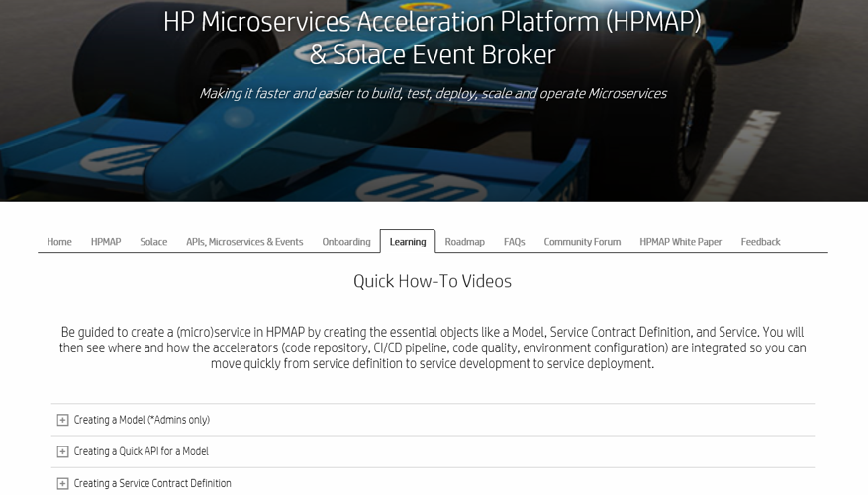Open the Creating a Service Contract Definition accordion

pos(152,483)
